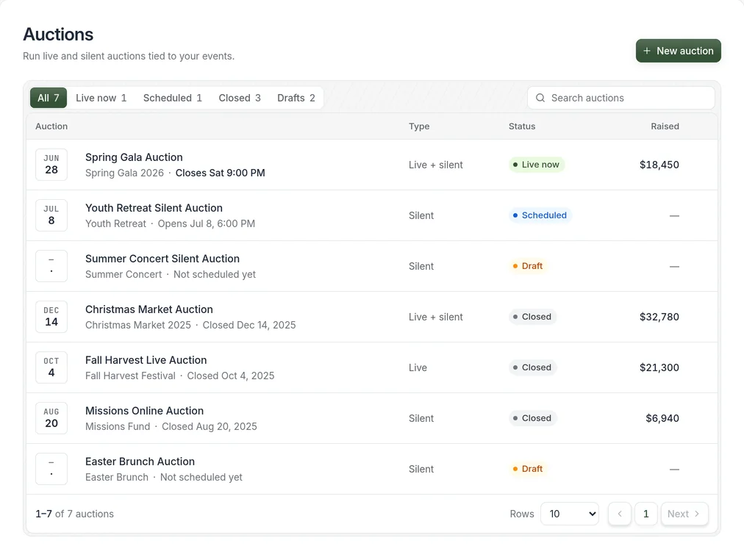
Task: Click the $6,940 raised amount
Action: [x=662, y=418]
